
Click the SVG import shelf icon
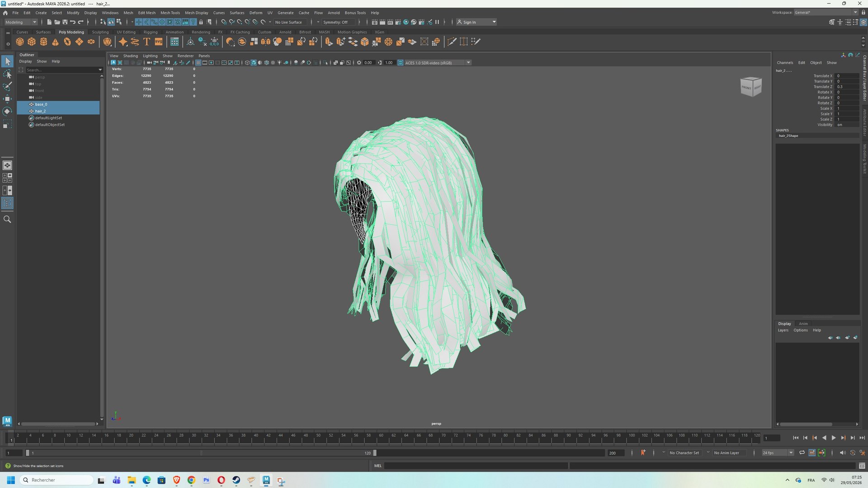point(159,42)
